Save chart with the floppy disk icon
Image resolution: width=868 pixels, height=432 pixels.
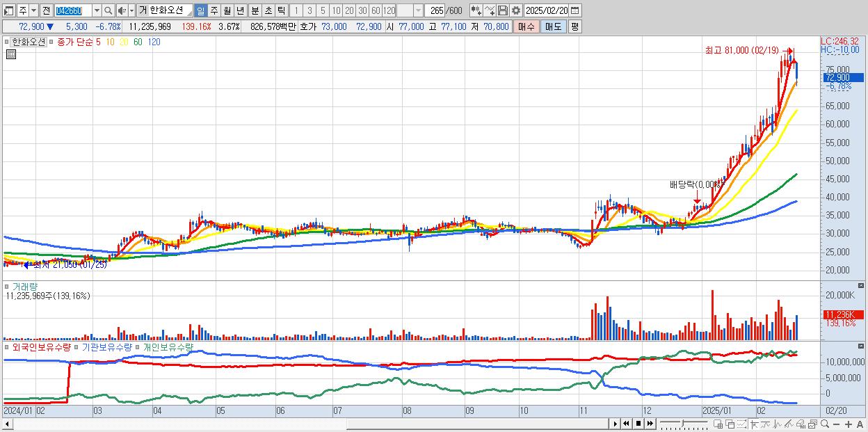point(503,10)
